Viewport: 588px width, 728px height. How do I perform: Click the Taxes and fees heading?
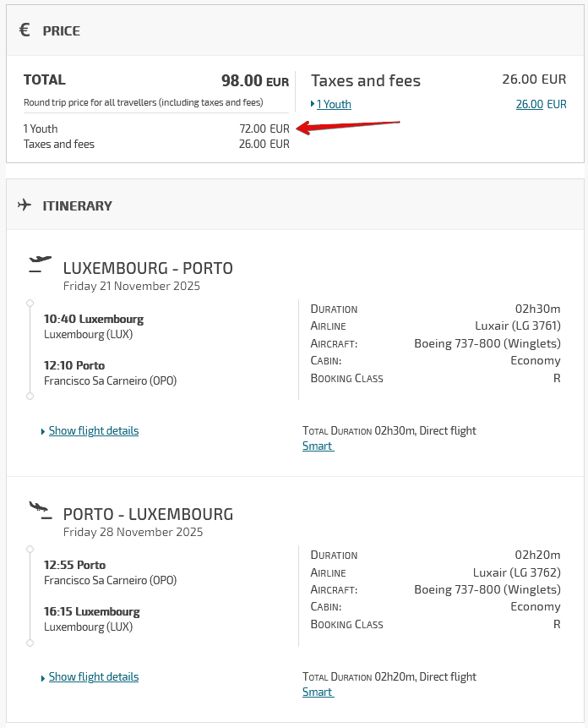366,80
